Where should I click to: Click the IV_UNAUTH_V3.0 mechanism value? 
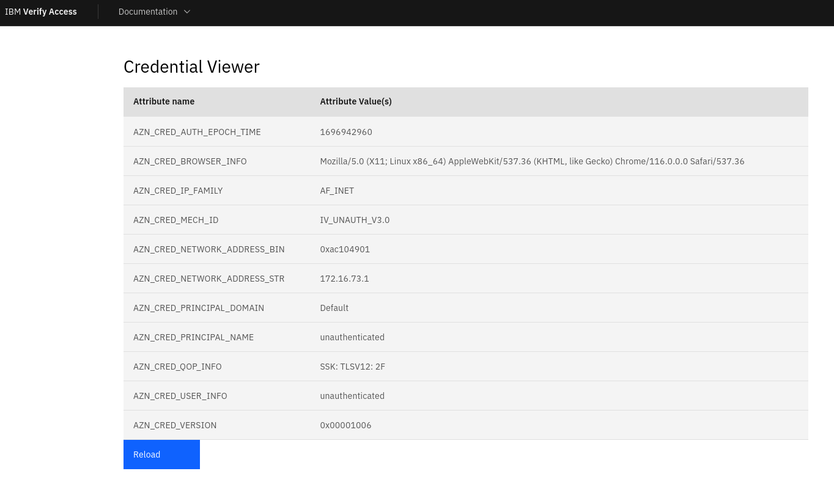pos(355,220)
